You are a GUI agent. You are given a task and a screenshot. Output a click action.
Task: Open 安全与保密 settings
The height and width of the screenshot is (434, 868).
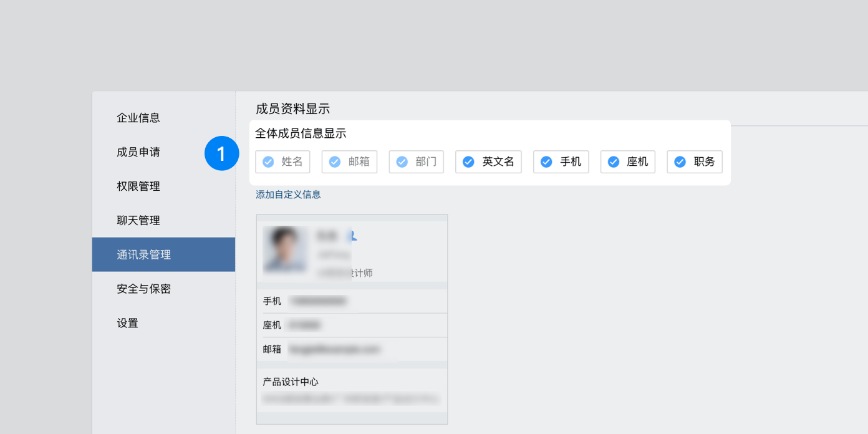(x=163, y=289)
